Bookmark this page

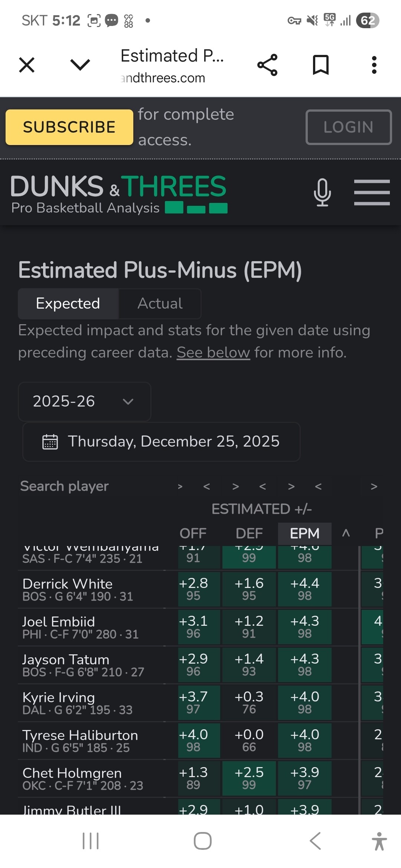[x=321, y=65]
